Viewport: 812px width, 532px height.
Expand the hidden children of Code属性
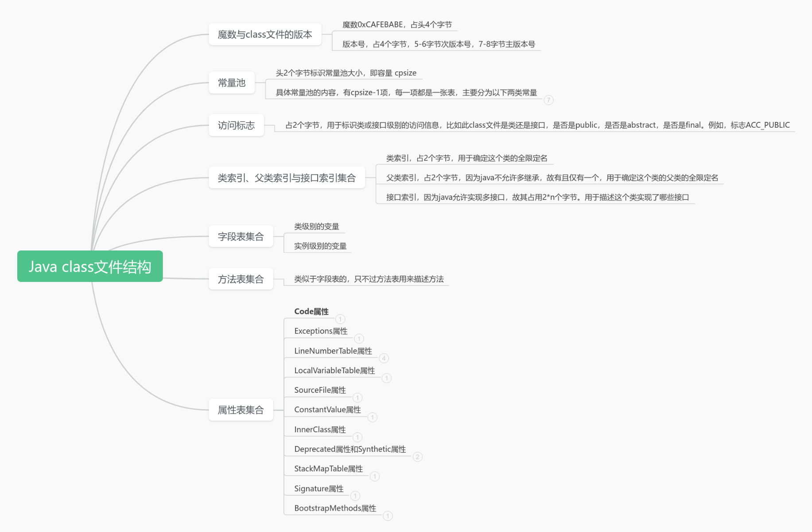(x=340, y=319)
